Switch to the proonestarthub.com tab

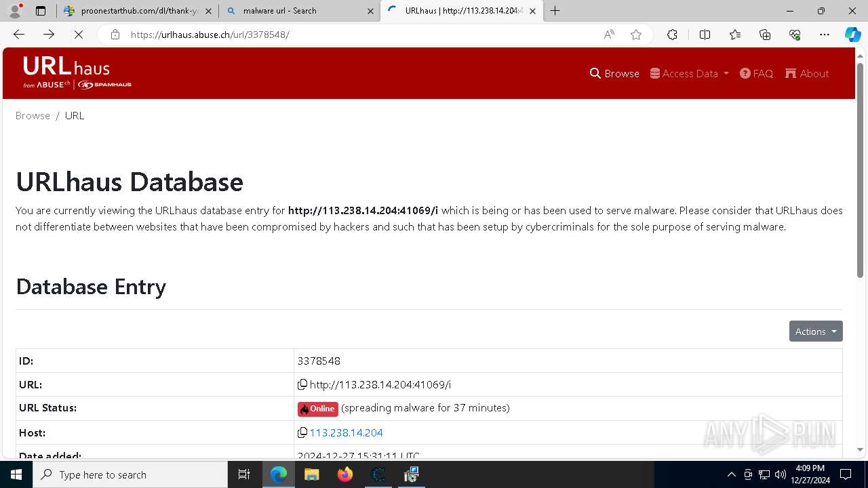point(139,11)
